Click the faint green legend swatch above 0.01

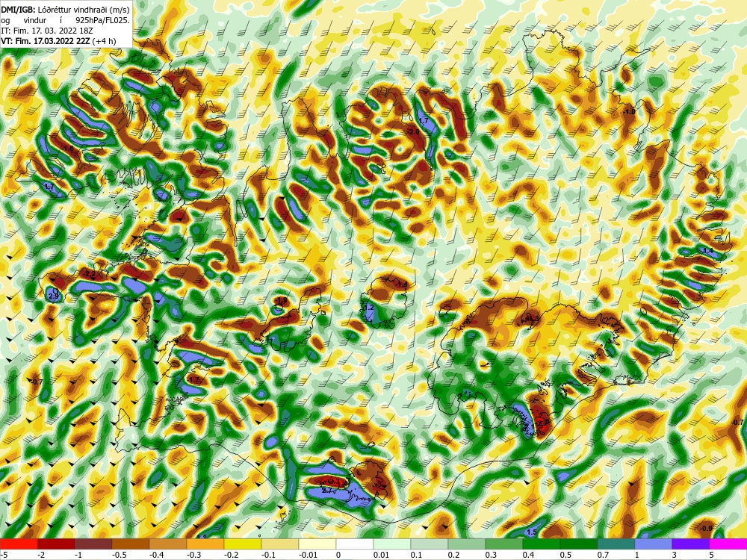392,544
